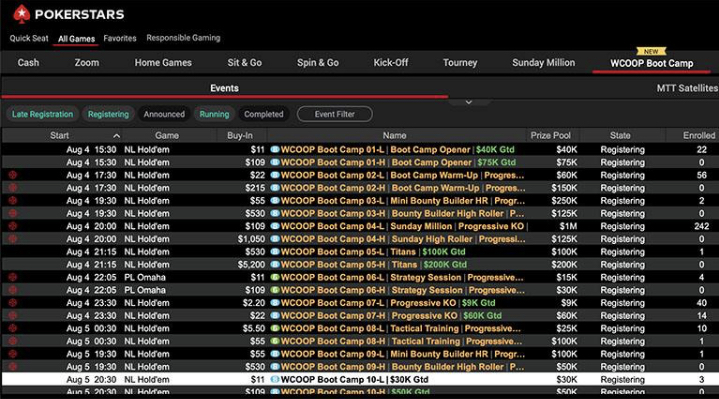Go to the Spin & Go tab
This screenshot has width=719, height=399.
coord(318,63)
